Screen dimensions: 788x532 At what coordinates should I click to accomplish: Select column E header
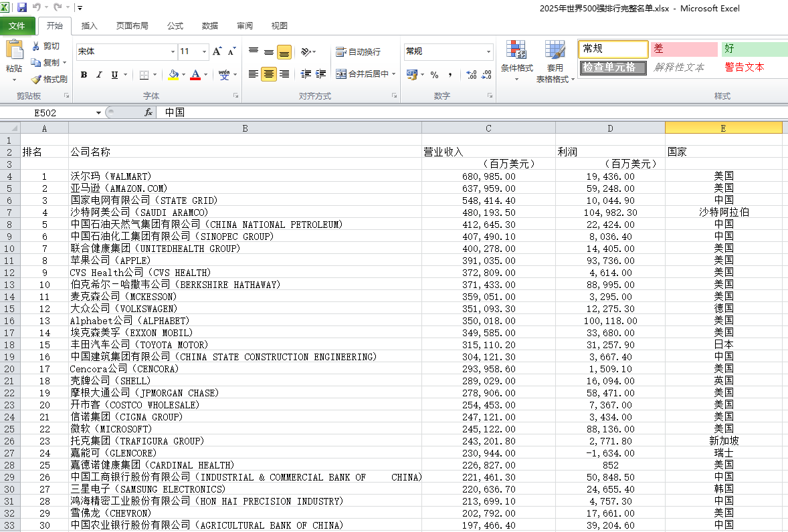click(x=723, y=128)
